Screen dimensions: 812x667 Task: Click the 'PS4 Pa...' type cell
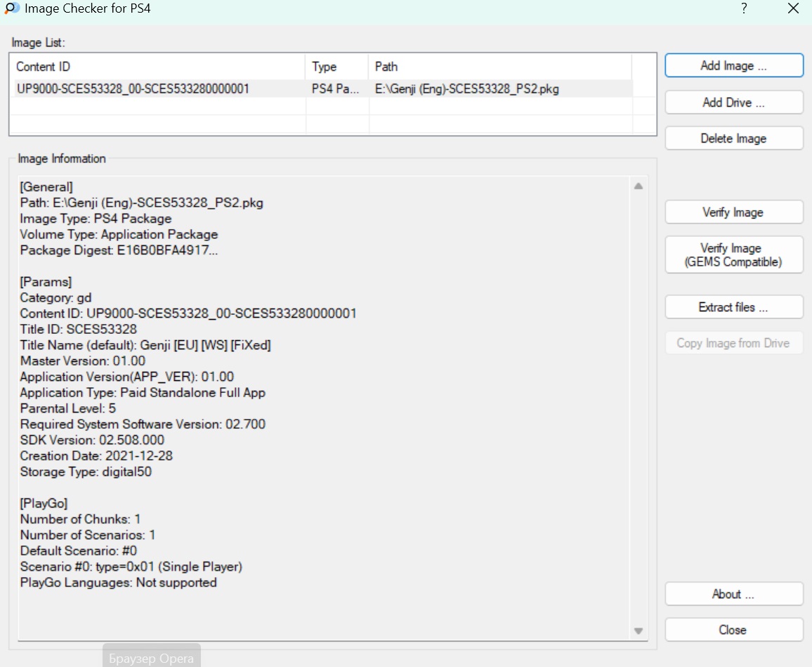tap(335, 89)
